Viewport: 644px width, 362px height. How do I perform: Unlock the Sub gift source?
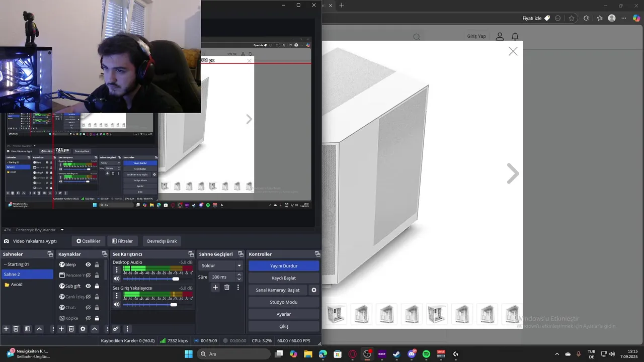pyautogui.click(x=97, y=286)
